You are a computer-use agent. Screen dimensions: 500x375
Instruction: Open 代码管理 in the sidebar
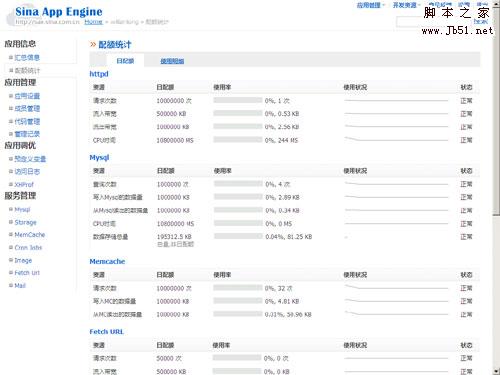[x=27, y=121]
